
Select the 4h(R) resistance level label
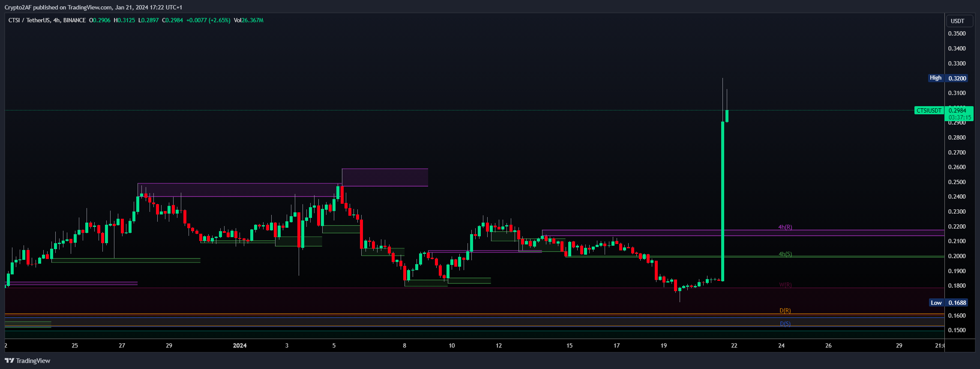tap(785, 227)
